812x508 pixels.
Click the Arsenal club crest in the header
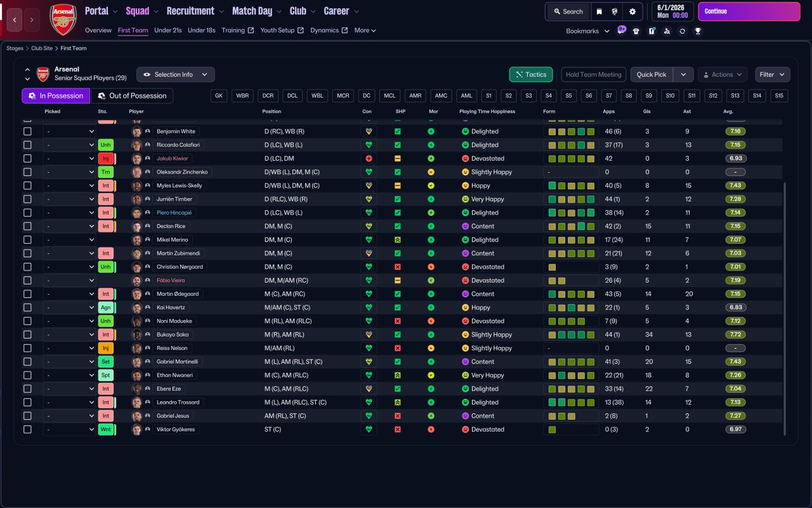(63, 20)
